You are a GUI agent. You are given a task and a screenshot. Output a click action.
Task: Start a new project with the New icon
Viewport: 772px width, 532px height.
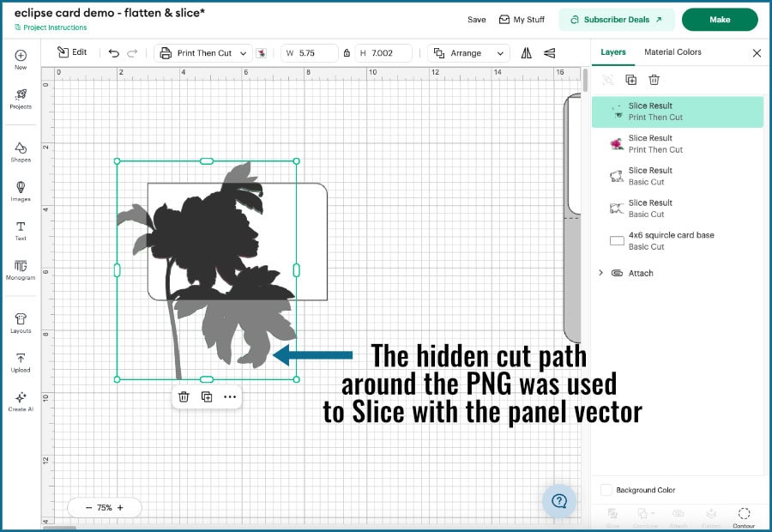21,59
